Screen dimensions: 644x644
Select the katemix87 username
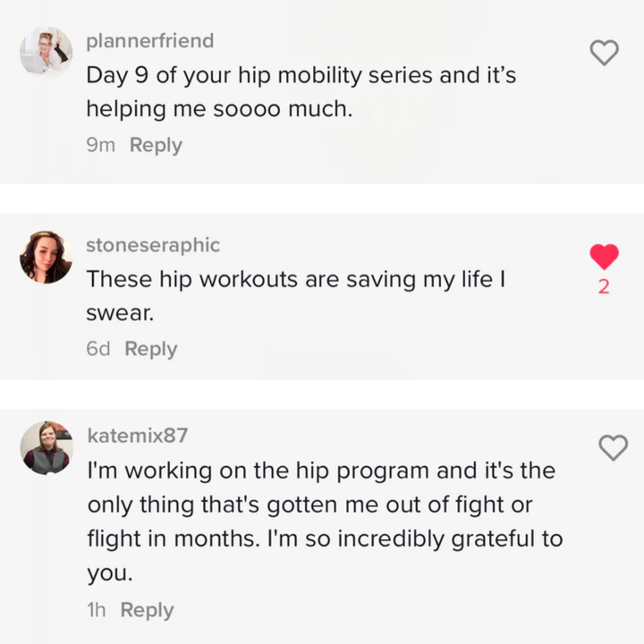click(x=137, y=435)
